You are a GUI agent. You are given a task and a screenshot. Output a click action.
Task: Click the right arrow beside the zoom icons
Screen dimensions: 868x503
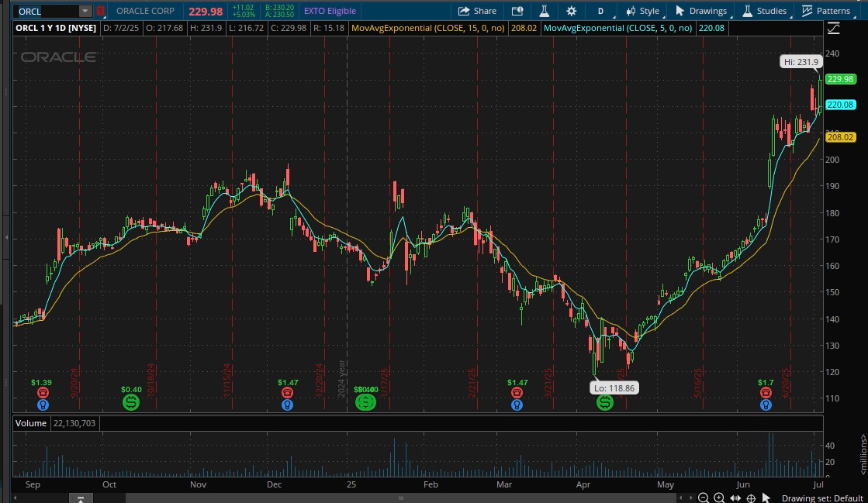click(x=690, y=498)
